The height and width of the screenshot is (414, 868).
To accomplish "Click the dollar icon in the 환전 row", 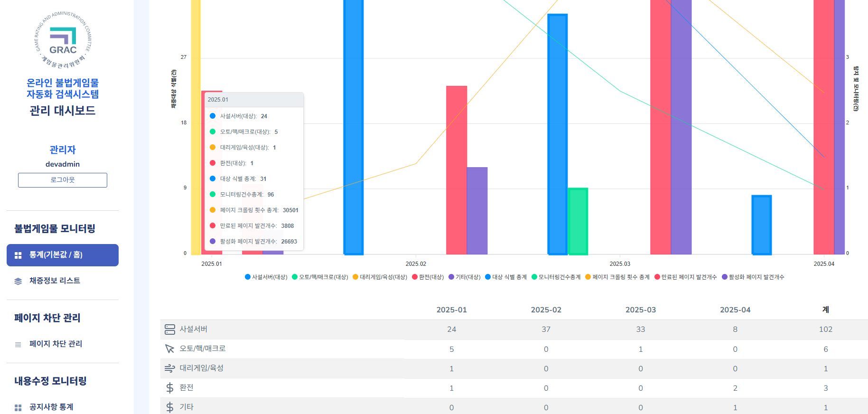I will tap(169, 388).
